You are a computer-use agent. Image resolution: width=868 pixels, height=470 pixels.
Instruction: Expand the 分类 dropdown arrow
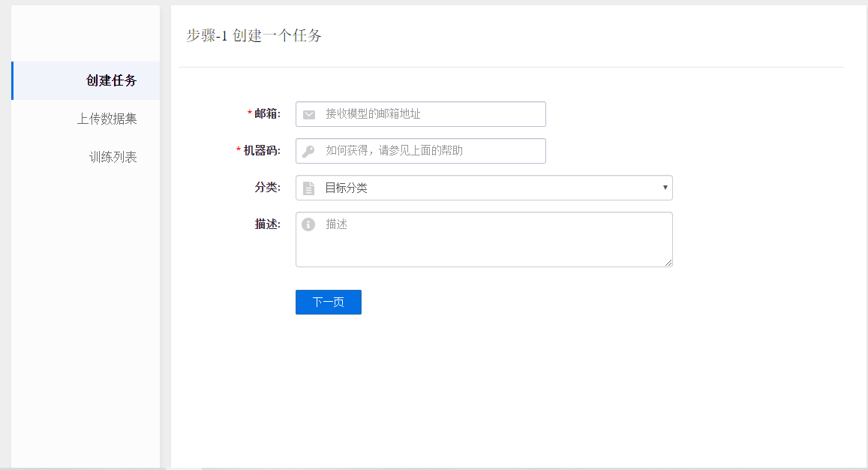click(665, 188)
